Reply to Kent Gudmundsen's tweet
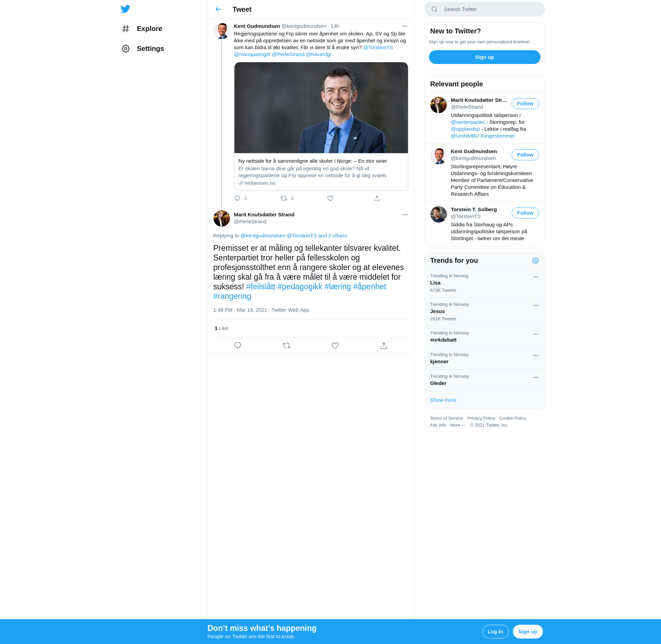Image resolution: width=661 pixels, height=644 pixels. [x=237, y=198]
